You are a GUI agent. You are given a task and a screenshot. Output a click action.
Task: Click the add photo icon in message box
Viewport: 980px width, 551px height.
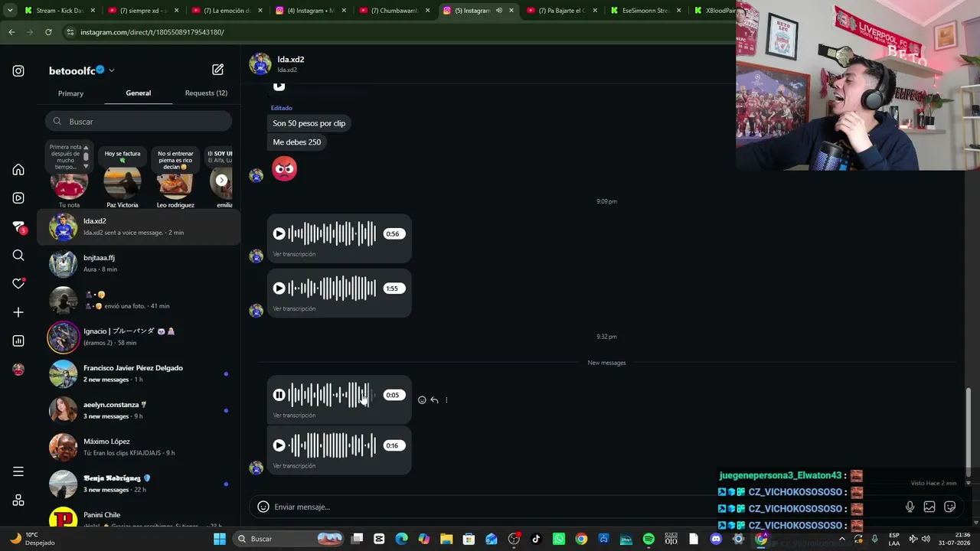929,507
